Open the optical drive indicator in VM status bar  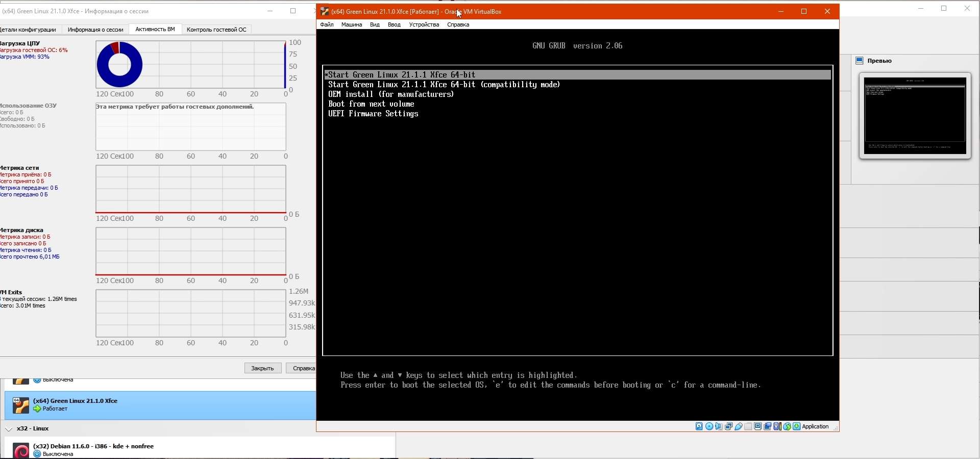coord(709,426)
